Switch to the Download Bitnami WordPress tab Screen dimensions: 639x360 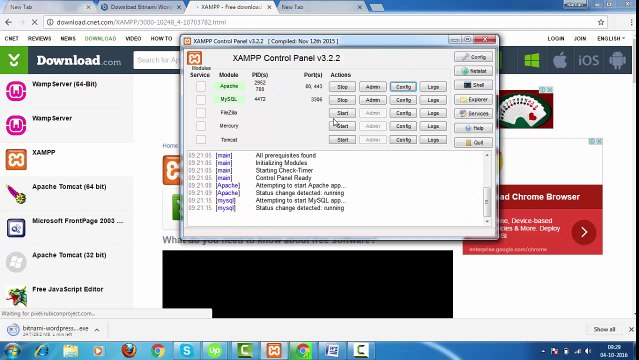point(141,7)
